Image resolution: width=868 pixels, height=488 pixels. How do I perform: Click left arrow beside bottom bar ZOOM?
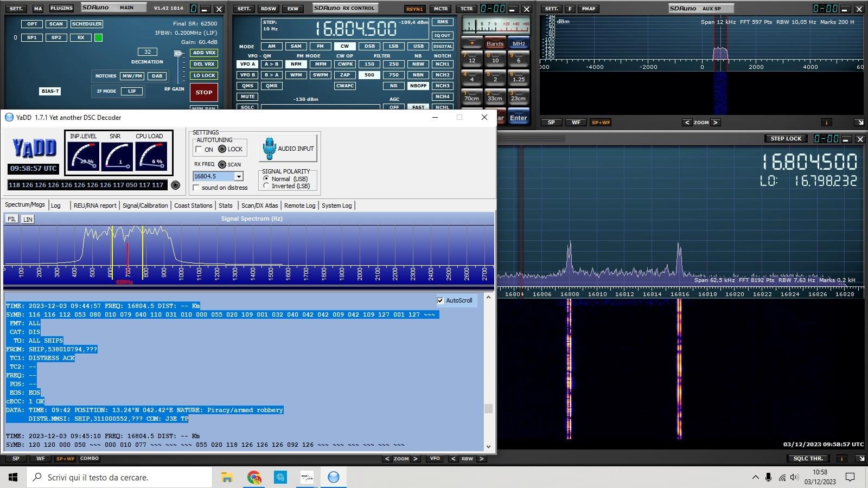click(x=387, y=459)
